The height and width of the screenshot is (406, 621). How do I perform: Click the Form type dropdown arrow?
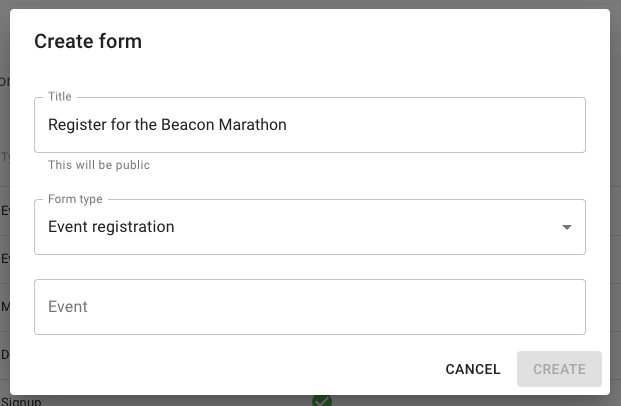pos(567,227)
